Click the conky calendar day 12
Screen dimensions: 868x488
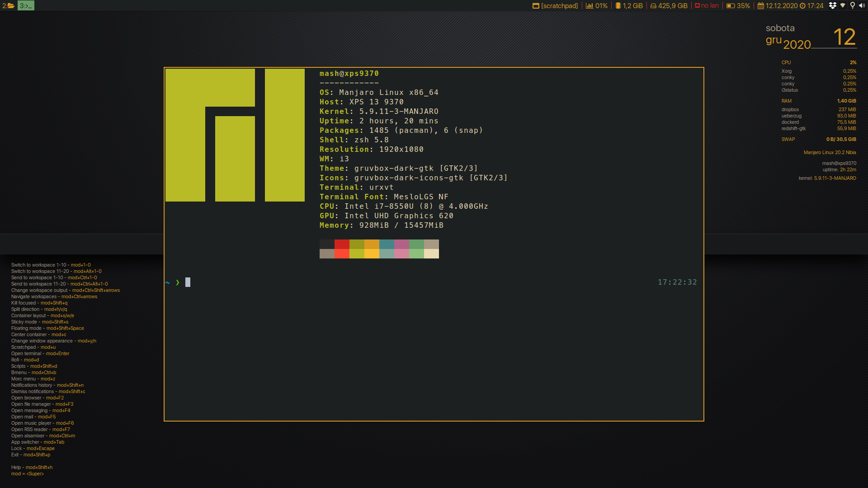844,37
